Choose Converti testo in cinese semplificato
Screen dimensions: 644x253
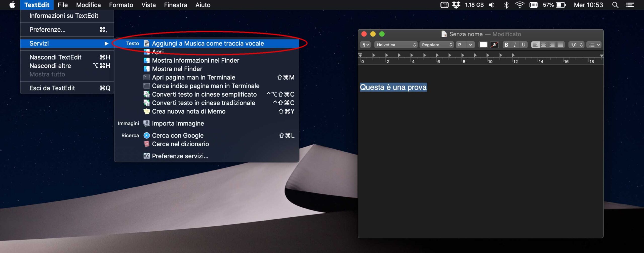click(x=207, y=95)
